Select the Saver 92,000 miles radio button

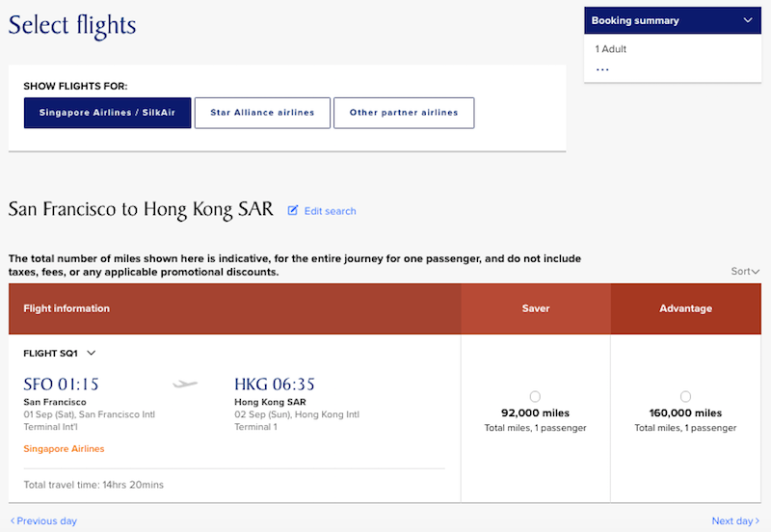tap(535, 396)
